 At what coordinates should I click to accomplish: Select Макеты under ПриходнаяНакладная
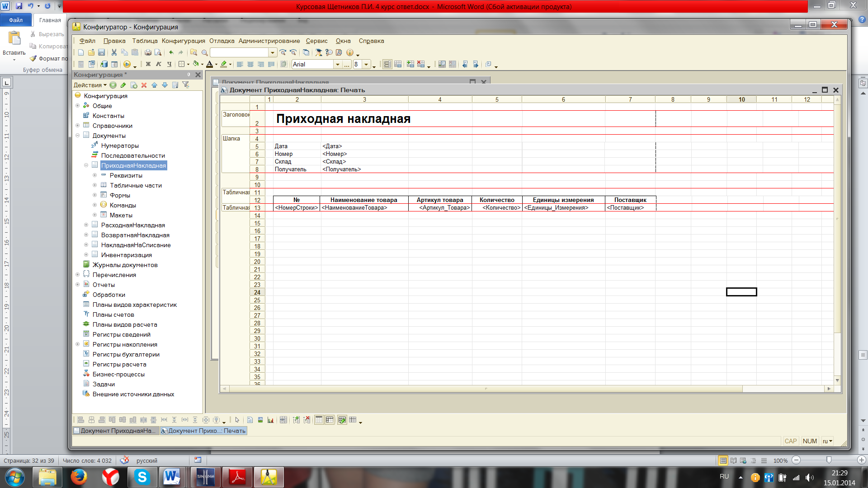click(x=121, y=215)
